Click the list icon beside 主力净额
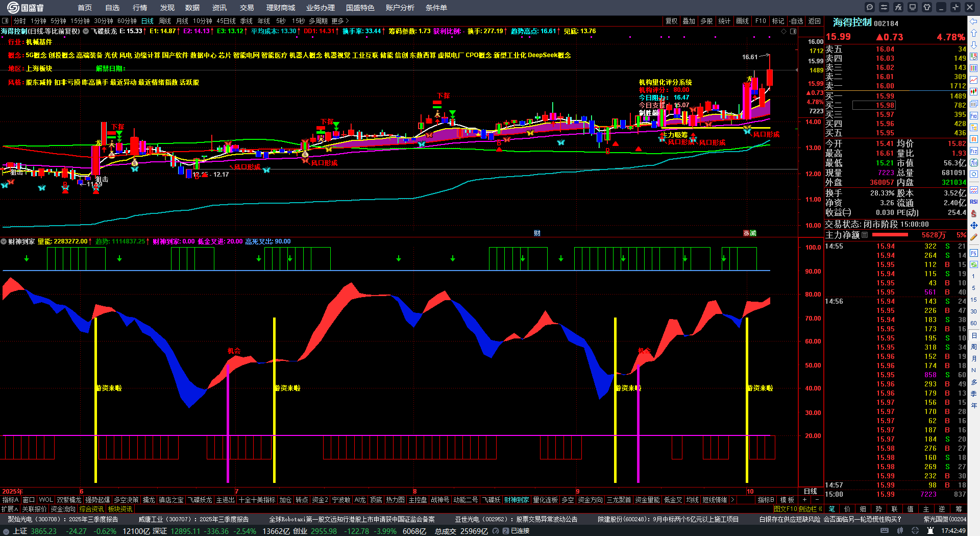The width and height of the screenshot is (980, 536). (865, 235)
